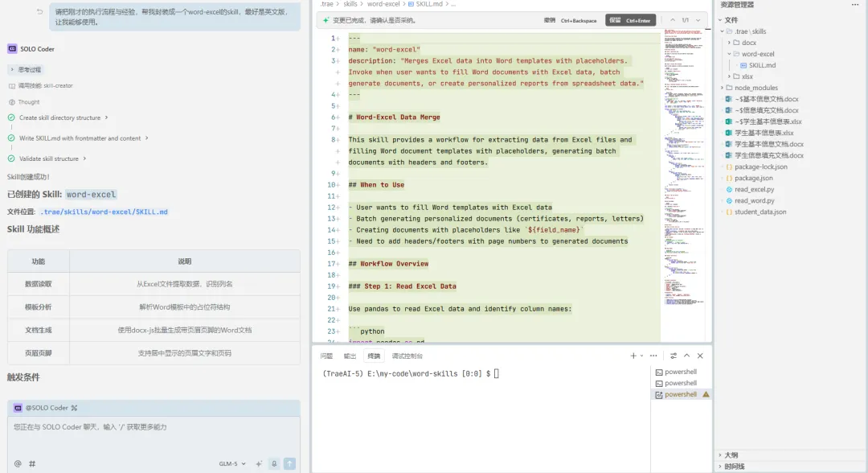Click the send arrow button in chat

[x=289, y=463]
